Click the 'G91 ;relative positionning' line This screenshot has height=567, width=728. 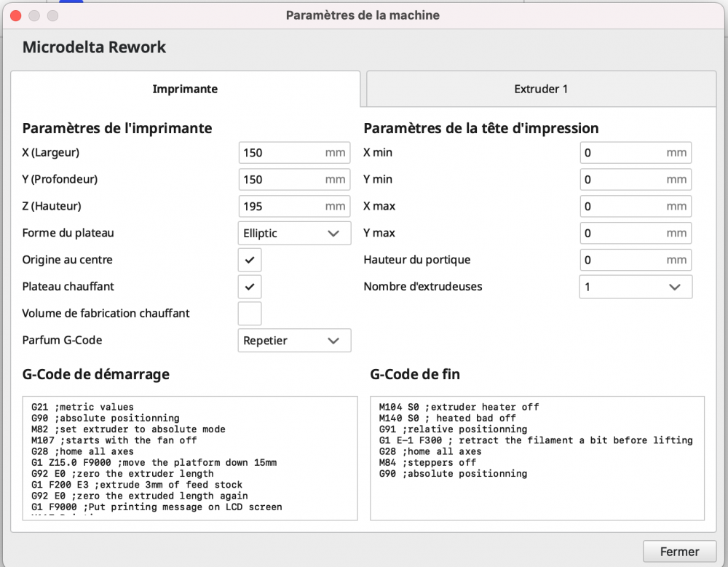(453, 429)
